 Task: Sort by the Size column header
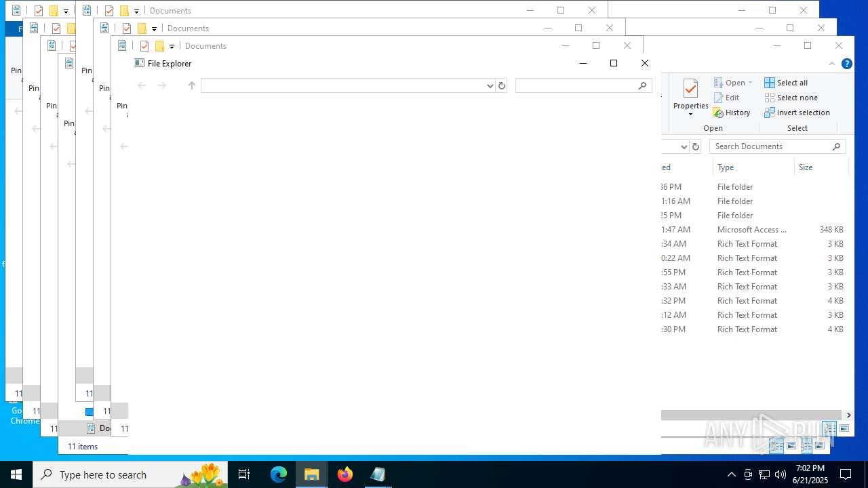click(x=821, y=167)
